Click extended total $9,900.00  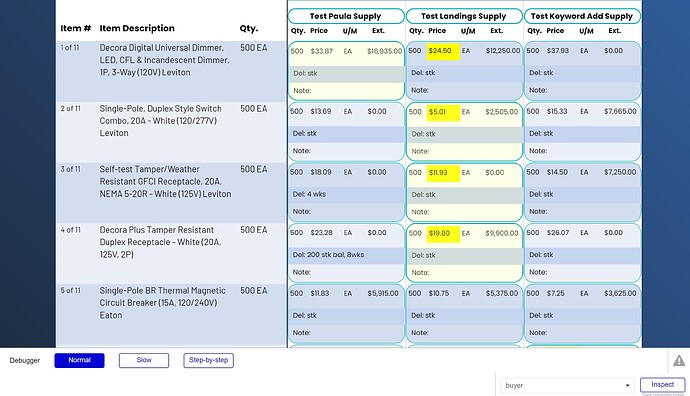(502, 233)
